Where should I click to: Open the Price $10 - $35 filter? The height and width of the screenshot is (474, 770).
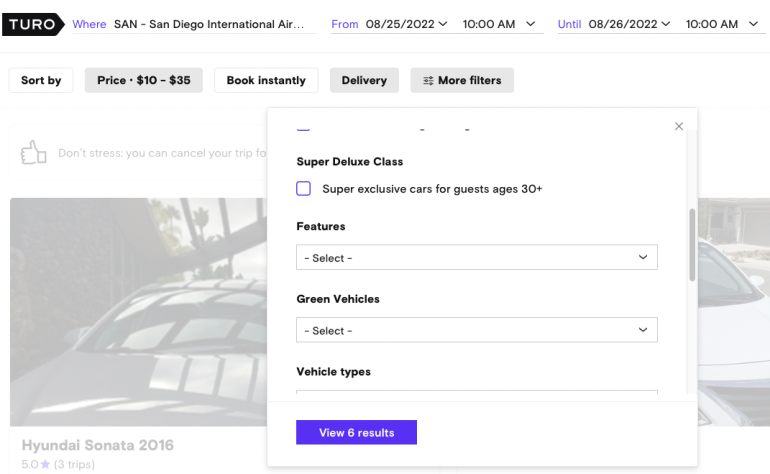[x=143, y=81]
